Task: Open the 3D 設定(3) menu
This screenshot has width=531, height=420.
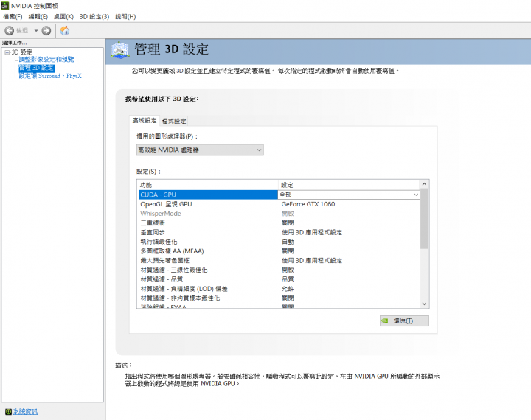Action: [x=94, y=17]
